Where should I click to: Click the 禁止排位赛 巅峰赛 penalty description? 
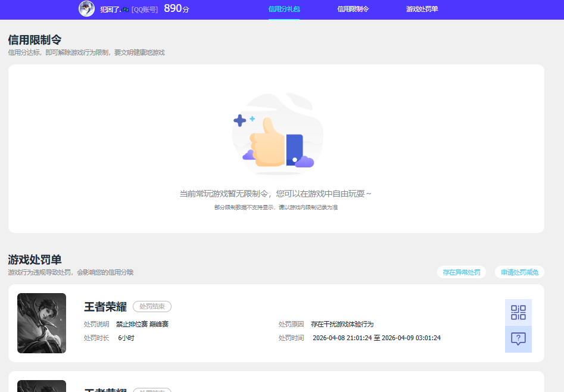pyautogui.click(x=142, y=324)
